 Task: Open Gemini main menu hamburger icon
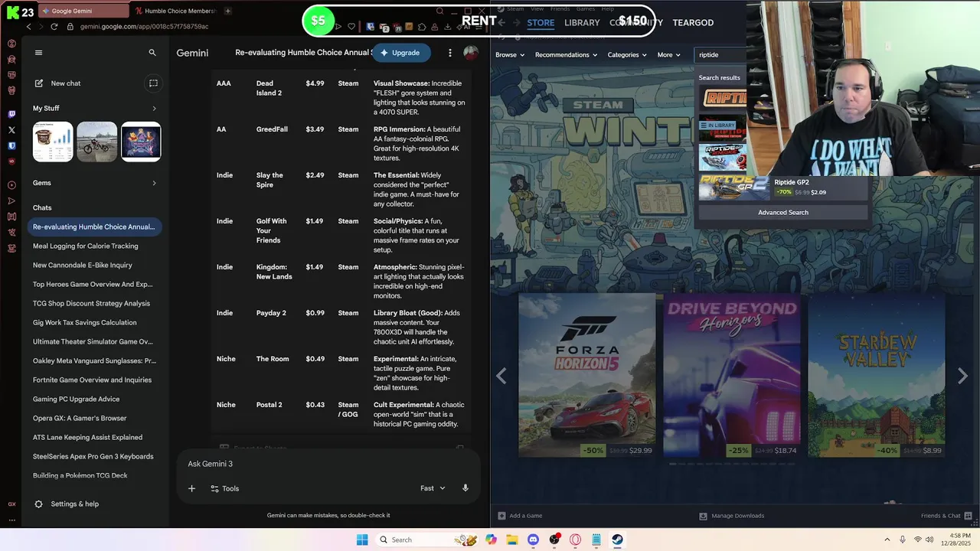(39, 53)
